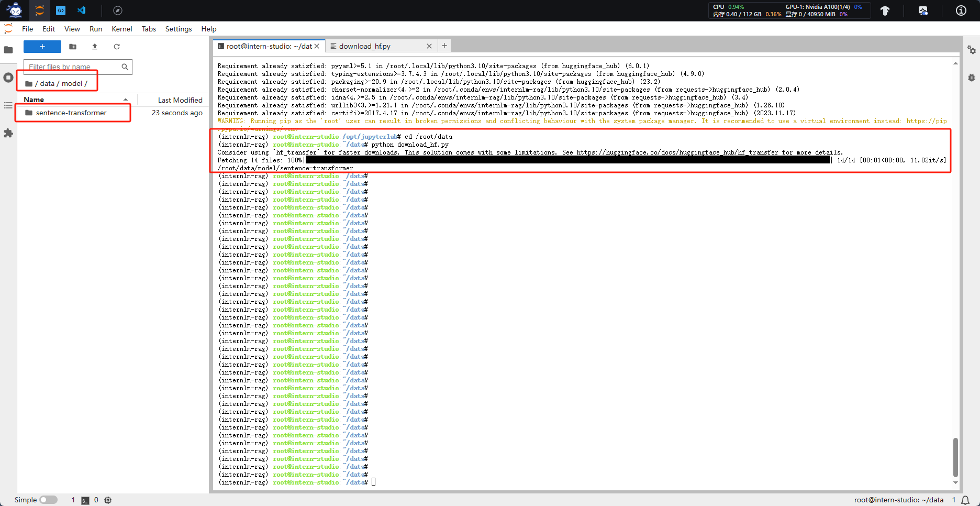Refresh the file browser list
This screenshot has height=506, width=980.
tap(117, 47)
